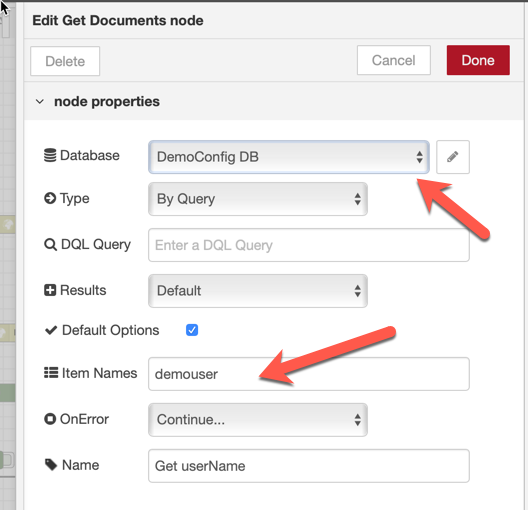528x510 pixels.
Task: Click the pencil edit database icon
Action: point(453,157)
